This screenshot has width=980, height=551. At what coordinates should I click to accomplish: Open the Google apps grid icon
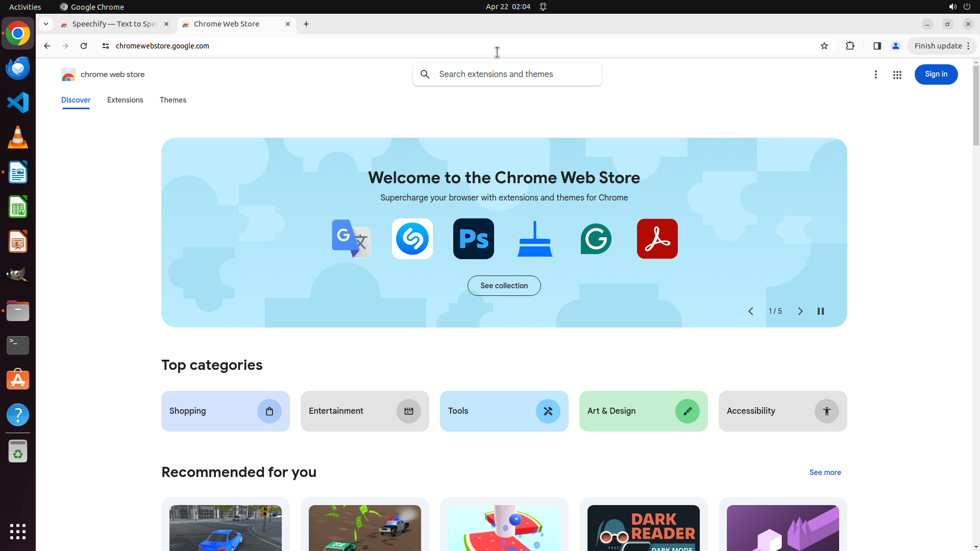[897, 74]
